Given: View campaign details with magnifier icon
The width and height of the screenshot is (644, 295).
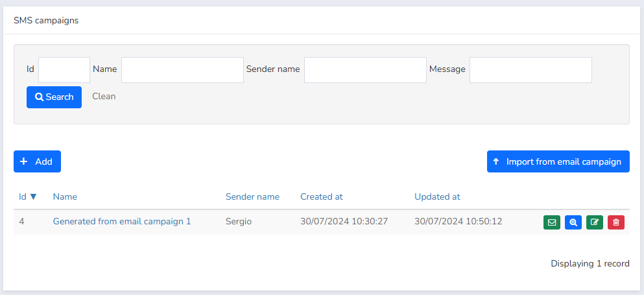Looking at the screenshot, I should pyautogui.click(x=573, y=222).
